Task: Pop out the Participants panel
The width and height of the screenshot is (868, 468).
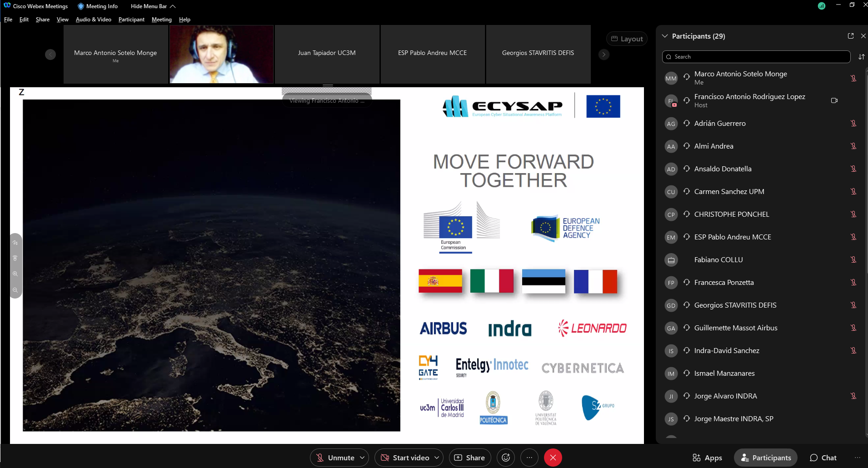Action: (x=851, y=36)
